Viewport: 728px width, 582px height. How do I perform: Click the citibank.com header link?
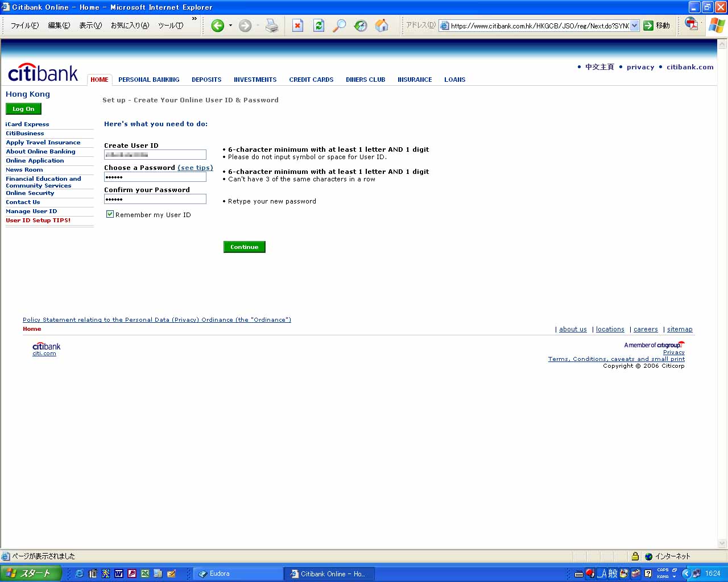pos(690,67)
